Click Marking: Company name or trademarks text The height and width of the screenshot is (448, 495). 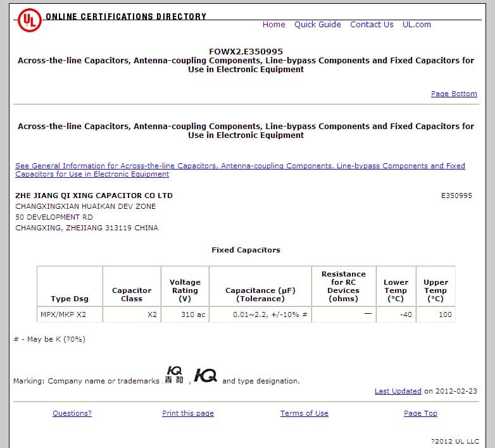[x=87, y=381]
